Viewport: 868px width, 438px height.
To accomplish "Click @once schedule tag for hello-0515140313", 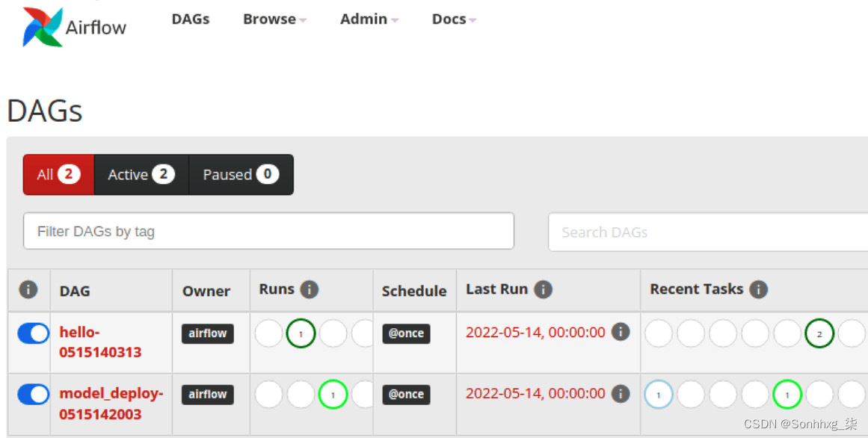I will point(406,333).
